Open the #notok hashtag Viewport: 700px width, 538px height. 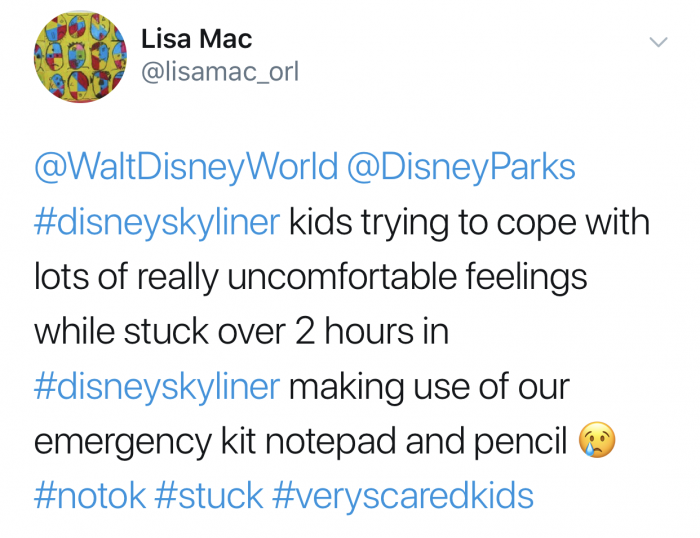(x=90, y=496)
